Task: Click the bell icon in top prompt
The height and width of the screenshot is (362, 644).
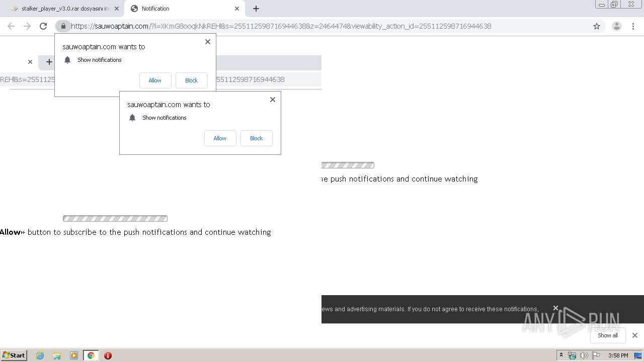Action: 67,60
